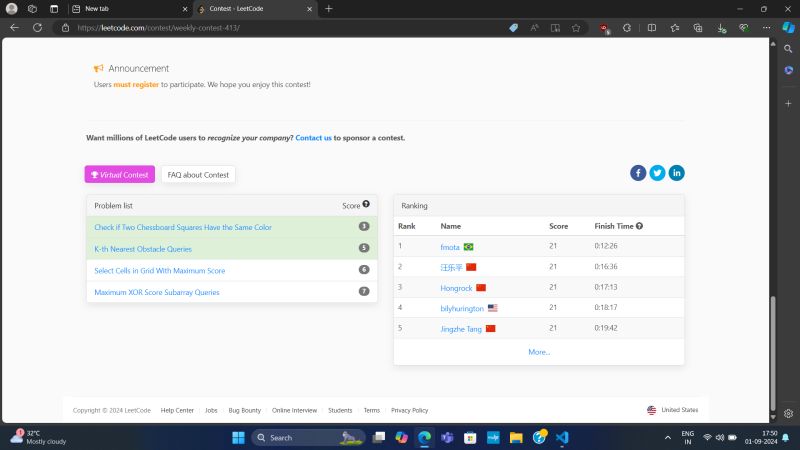Open Terms footer link
The width and height of the screenshot is (800, 450).
[371, 410]
